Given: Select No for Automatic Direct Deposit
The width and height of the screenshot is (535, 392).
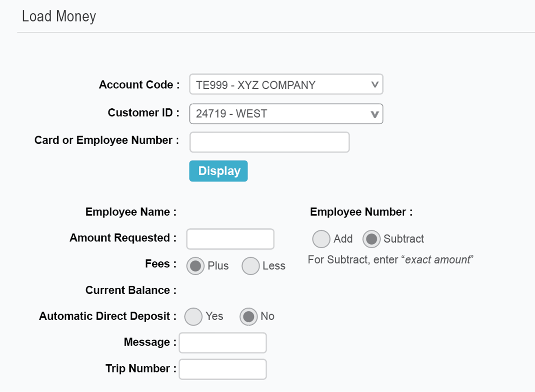Looking at the screenshot, I should tap(248, 316).
